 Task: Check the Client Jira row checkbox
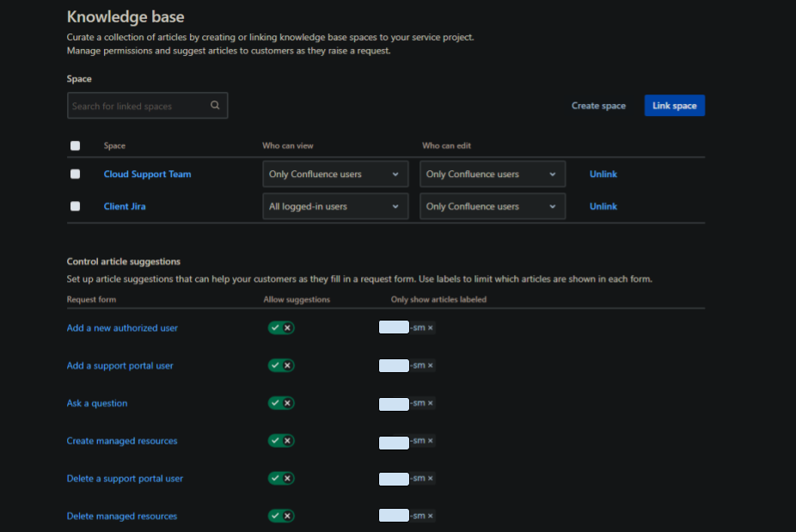tap(75, 206)
